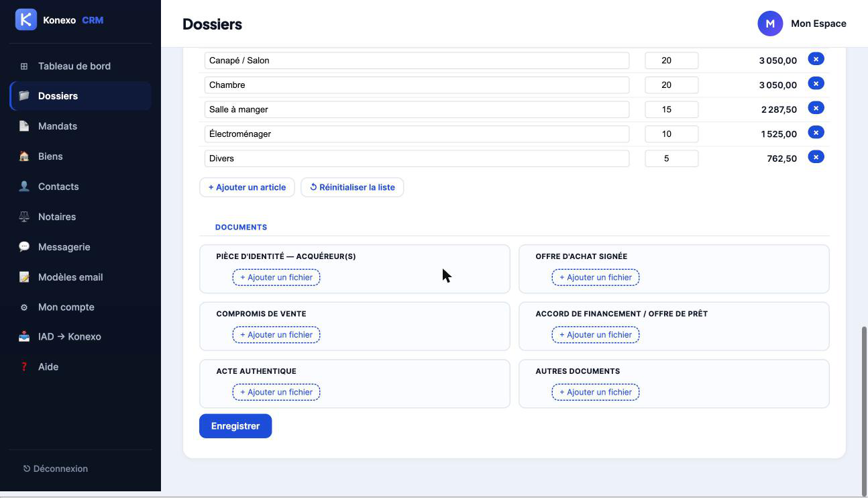Click Réinitialiser la liste button

(352, 187)
